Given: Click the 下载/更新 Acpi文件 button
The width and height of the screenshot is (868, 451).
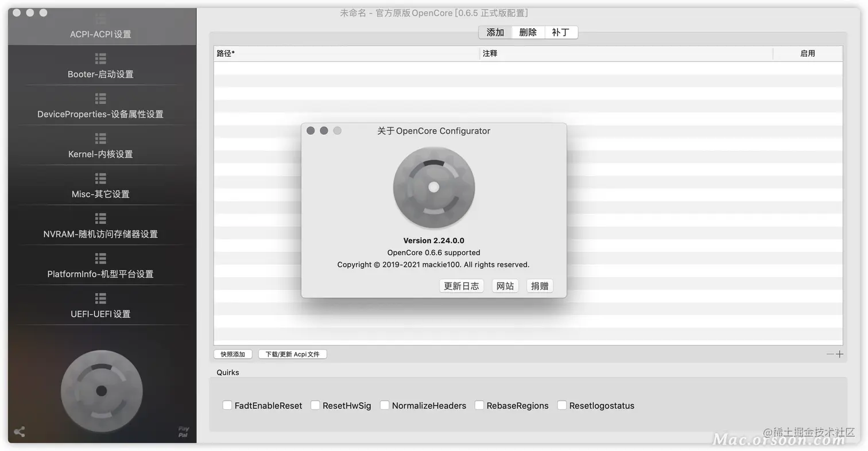Looking at the screenshot, I should (293, 354).
